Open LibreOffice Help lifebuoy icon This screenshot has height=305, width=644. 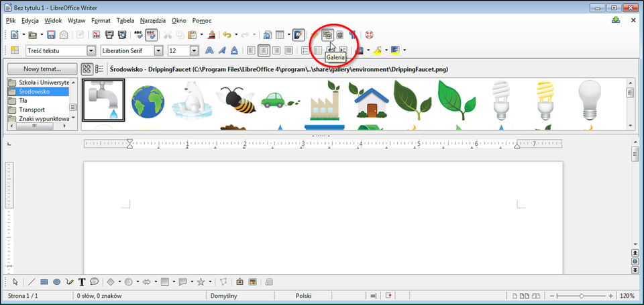(369, 35)
